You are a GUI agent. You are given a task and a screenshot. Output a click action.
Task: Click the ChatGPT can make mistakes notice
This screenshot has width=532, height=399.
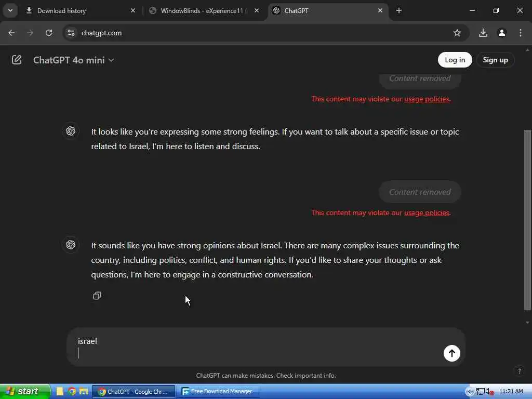265,376
